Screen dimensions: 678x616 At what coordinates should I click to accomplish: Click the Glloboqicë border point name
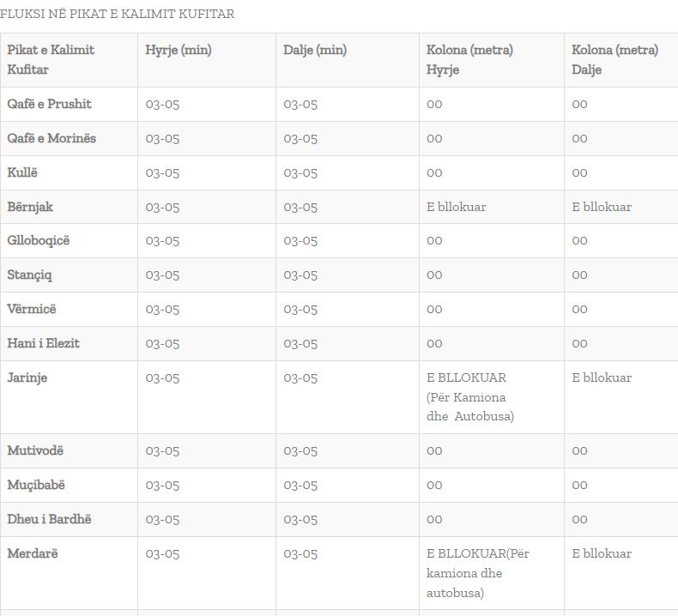(39, 240)
